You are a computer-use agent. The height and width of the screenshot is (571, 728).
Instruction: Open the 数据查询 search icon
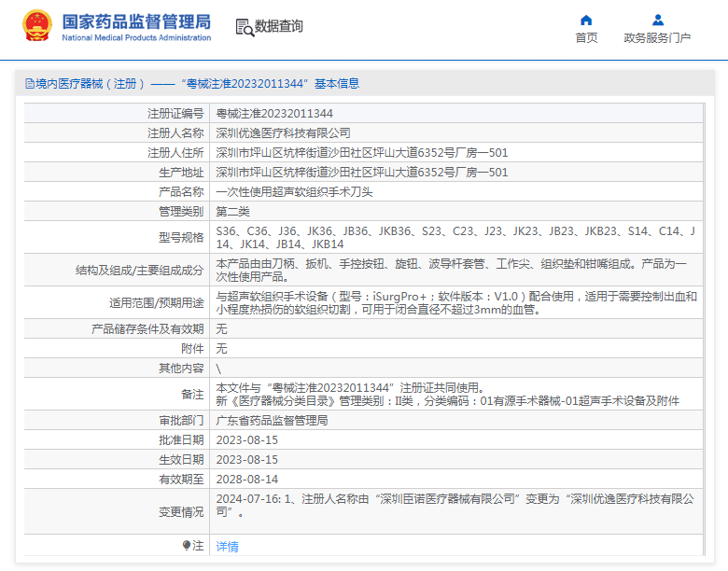[x=245, y=27]
